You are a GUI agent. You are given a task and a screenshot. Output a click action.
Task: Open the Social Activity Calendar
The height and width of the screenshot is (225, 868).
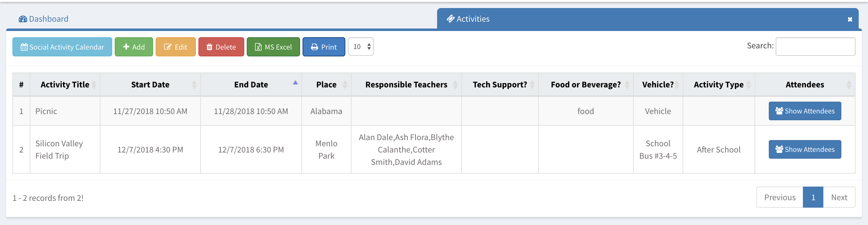tap(62, 47)
